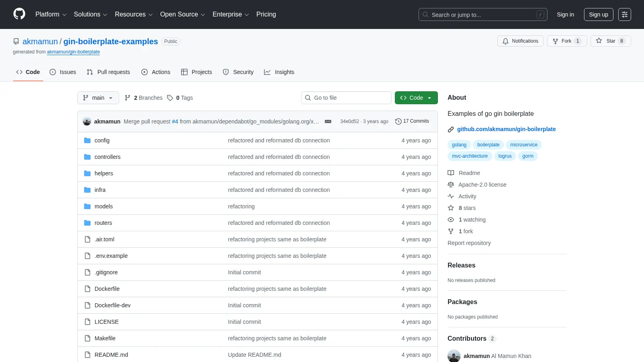644x362 pixels.
Task: Fork this repository
Action: coord(567,41)
